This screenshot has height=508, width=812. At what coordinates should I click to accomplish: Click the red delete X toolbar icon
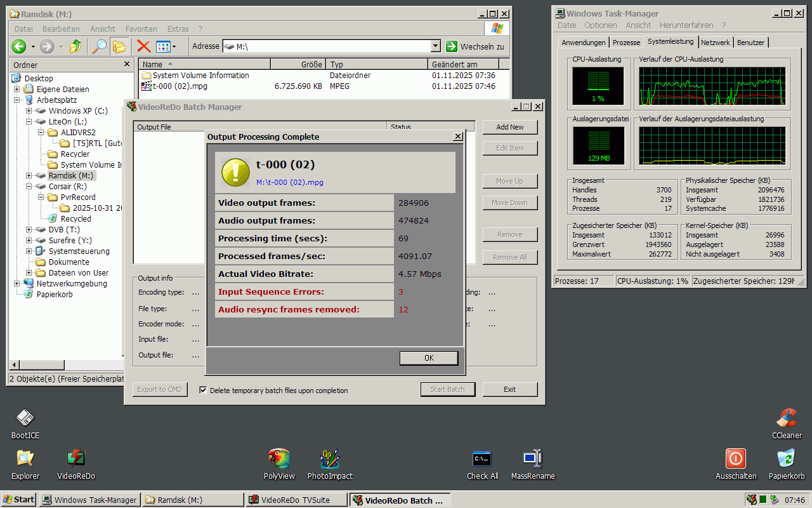click(x=142, y=46)
